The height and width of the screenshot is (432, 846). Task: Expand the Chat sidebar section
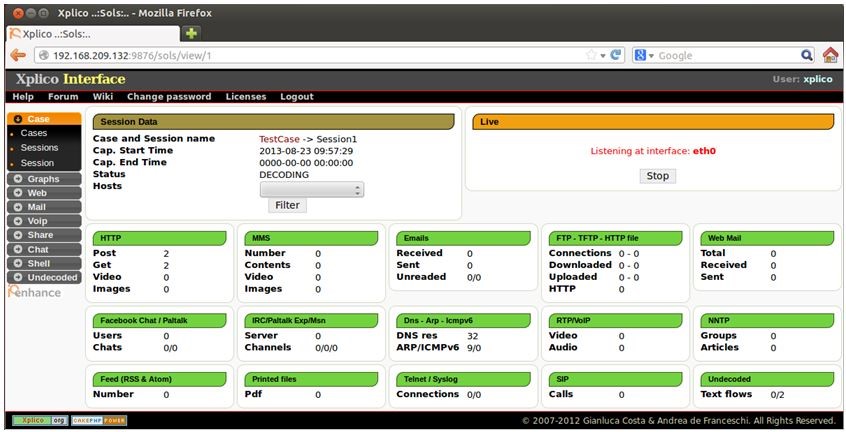coord(44,250)
